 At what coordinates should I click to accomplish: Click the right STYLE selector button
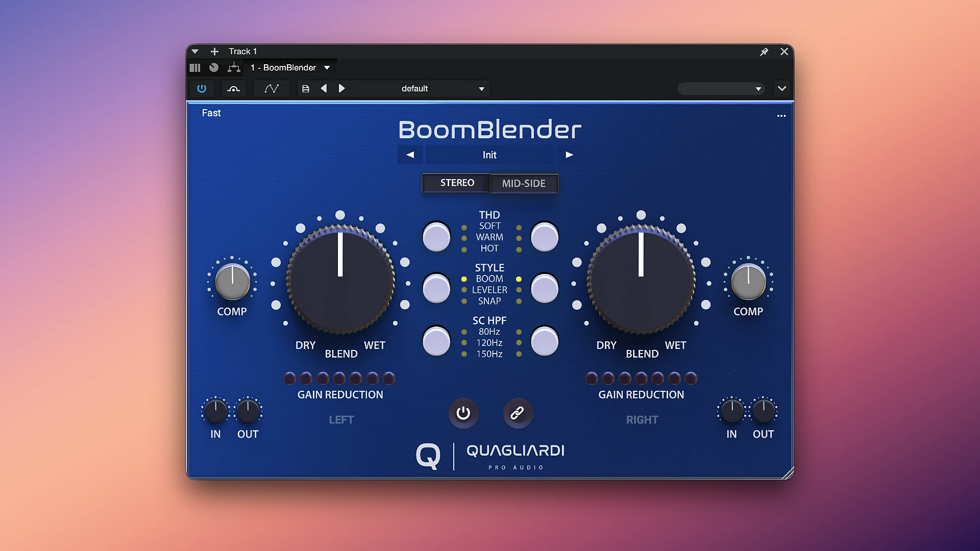(545, 289)
